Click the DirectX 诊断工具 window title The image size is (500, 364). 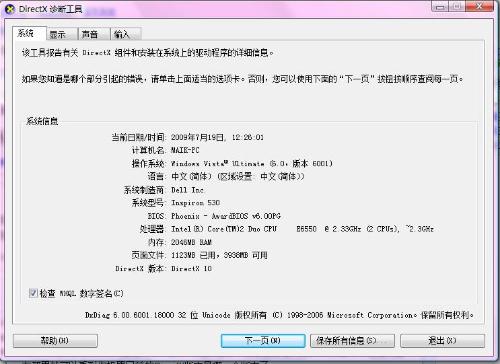coord(50,9)
